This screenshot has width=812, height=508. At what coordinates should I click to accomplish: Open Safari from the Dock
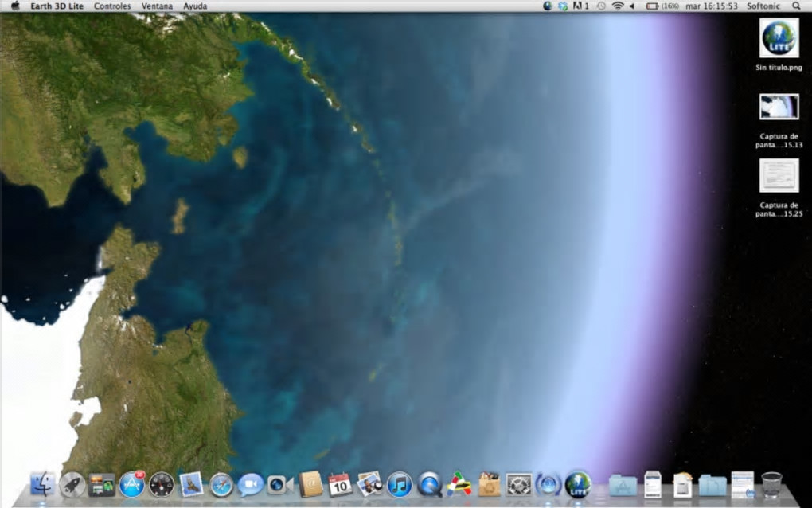tap(221, 486)
